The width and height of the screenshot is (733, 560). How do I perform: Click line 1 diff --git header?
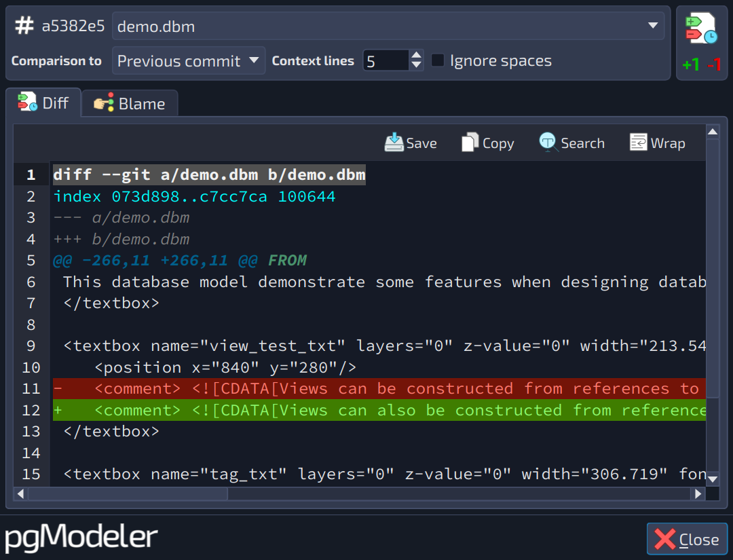pos(209,175)
